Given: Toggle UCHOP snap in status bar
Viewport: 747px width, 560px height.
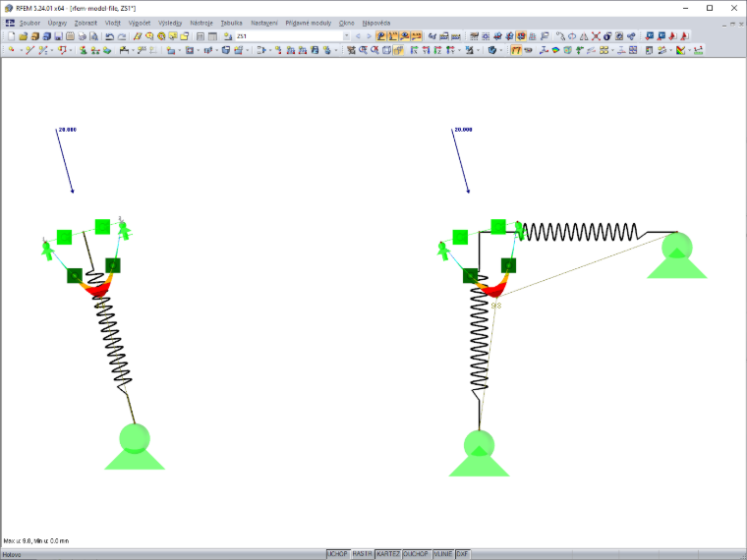Looking at the screenshot, I should pos(337,554).
